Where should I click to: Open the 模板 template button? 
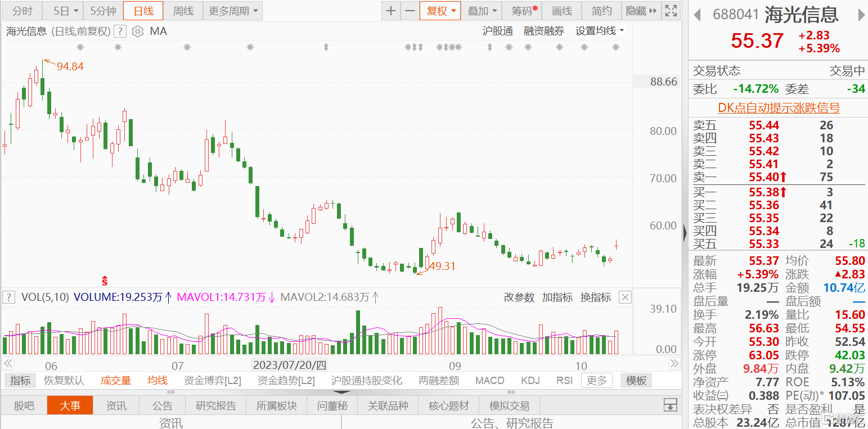pos(636,381)
